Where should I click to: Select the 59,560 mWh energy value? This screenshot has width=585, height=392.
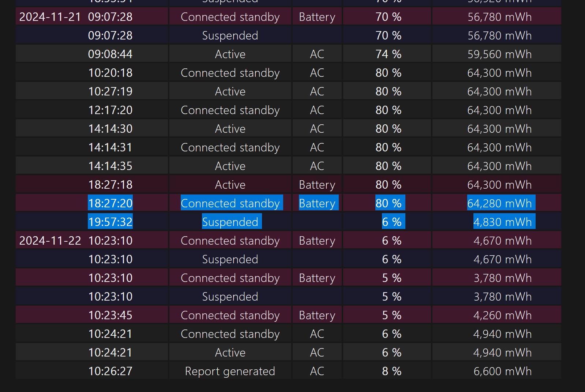coord(499,54)
